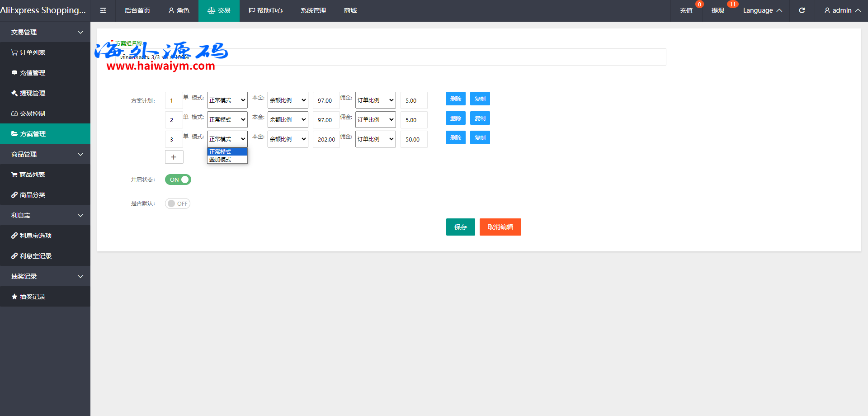Click the orange 取消编辑 button
868x416 pixels.
point(500,227)
